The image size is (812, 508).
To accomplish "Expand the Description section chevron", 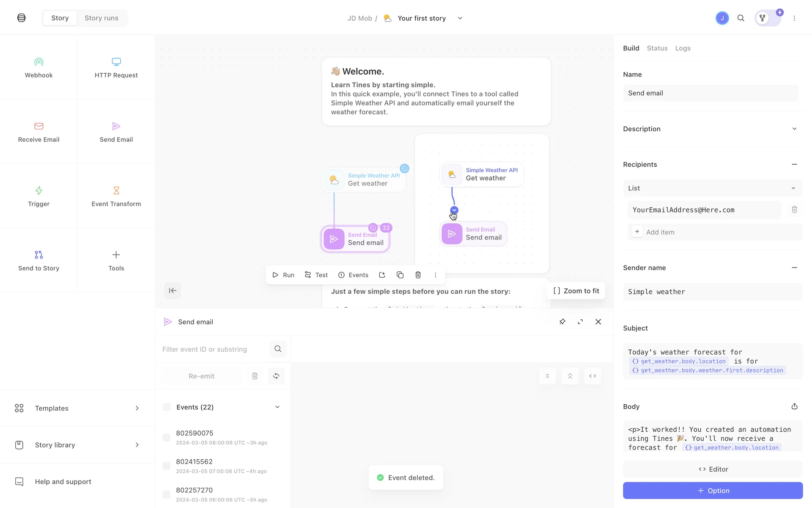I will tap(794, 129).
